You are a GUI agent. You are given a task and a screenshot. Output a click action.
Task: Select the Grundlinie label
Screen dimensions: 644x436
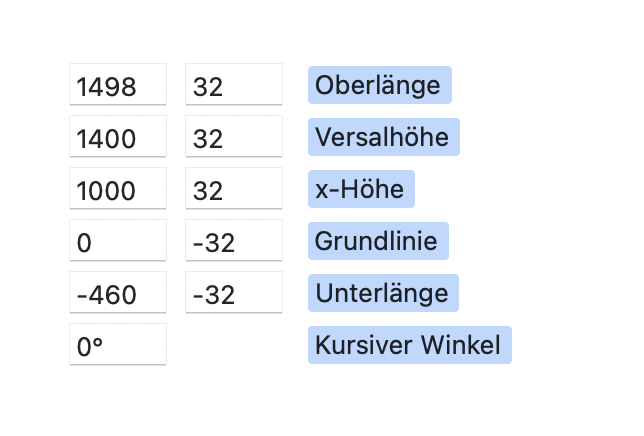click(378, 241)
